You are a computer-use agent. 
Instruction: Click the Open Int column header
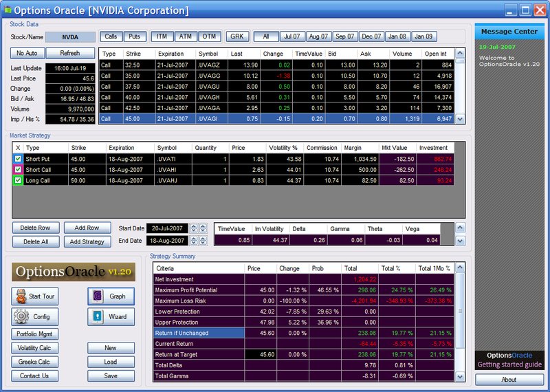click(x=438, y=54)
